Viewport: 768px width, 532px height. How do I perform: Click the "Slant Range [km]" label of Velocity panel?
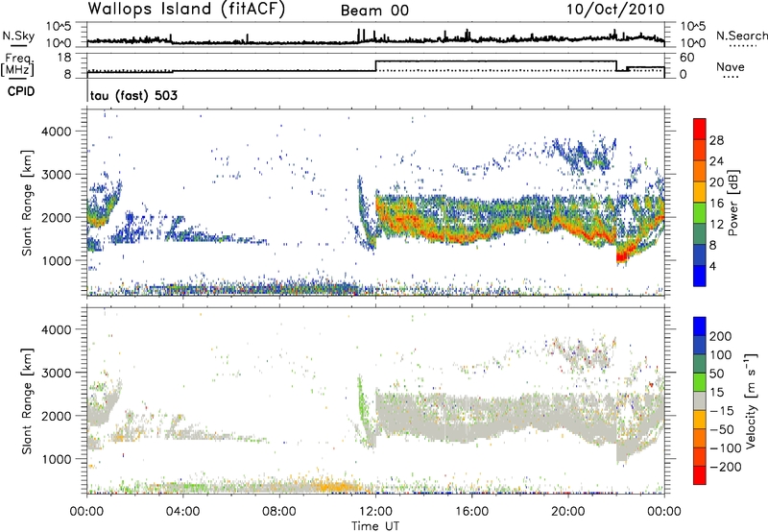27,401
